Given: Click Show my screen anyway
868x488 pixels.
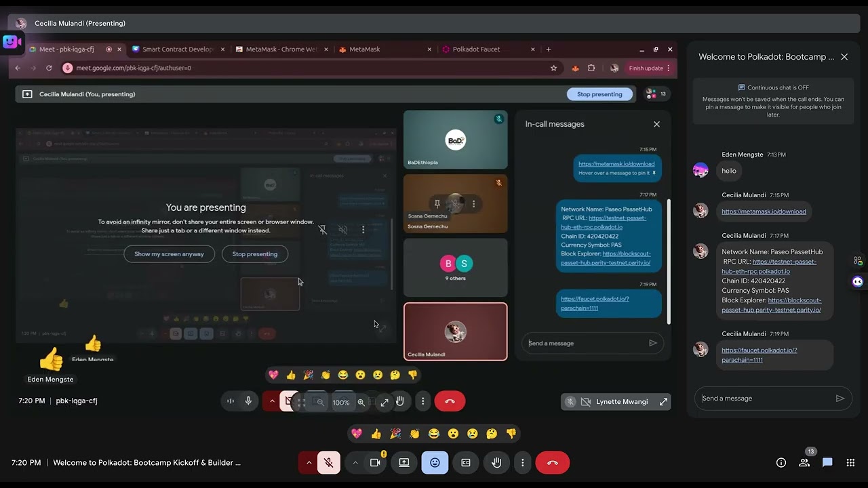Looking at the screenshot, I should [x=169, y=254].
